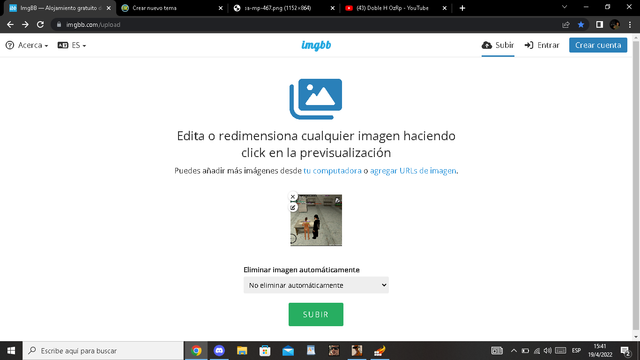Go forward with the browser forward arrow

tap(25, 24)
